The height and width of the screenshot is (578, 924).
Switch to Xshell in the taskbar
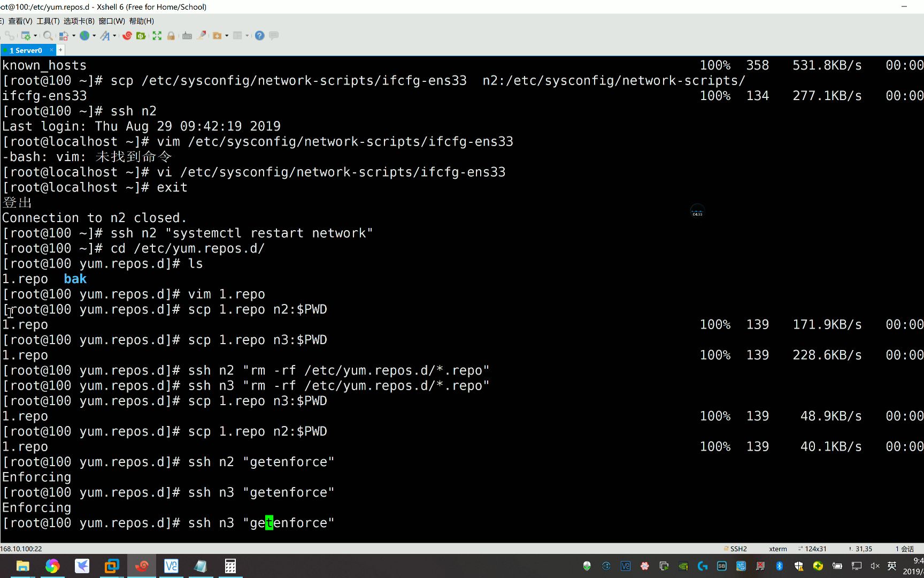coord(142,566)
